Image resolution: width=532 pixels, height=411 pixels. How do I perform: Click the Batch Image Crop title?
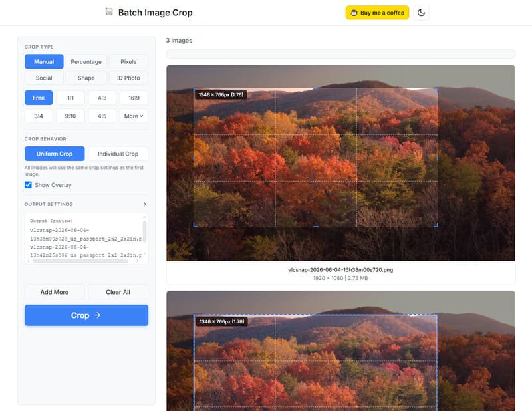click(155, 13)
